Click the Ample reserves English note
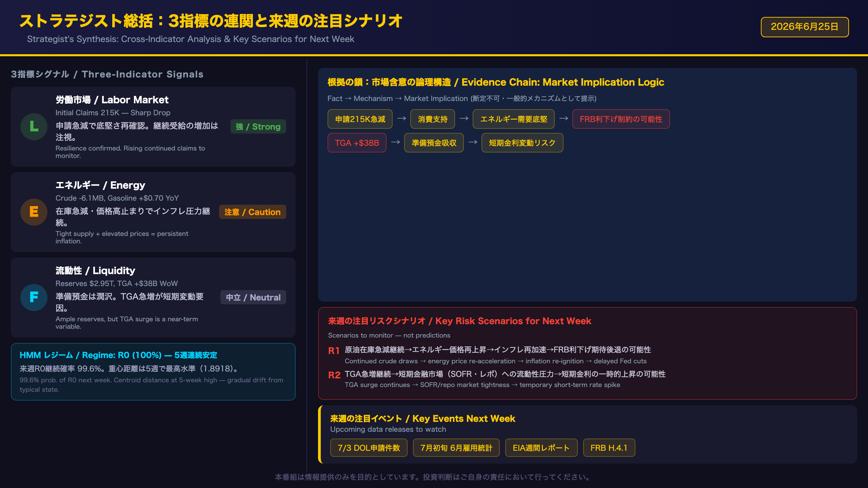868x488 pixels. 127,323
